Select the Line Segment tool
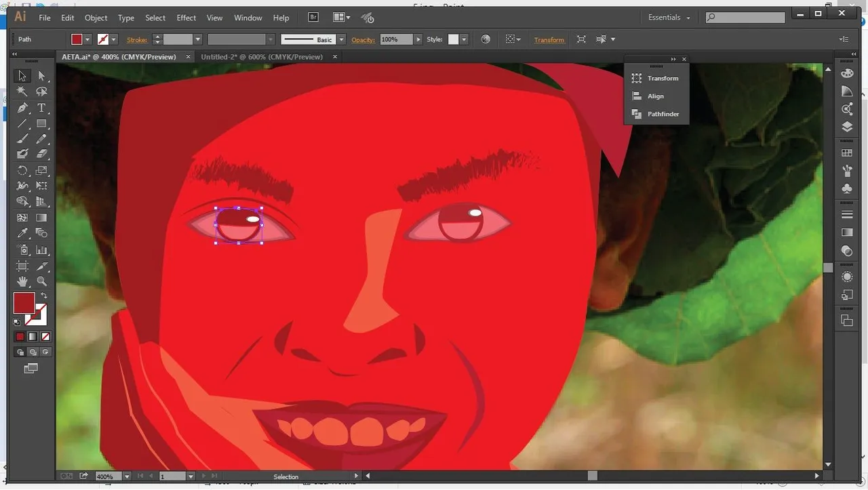 [x=22, y=123]
